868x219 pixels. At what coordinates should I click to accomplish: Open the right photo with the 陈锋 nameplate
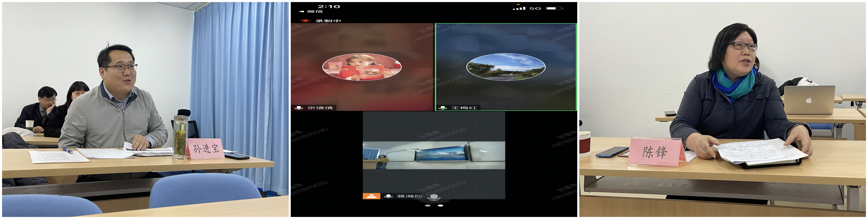pyautogui.click(x=722, y=109)
